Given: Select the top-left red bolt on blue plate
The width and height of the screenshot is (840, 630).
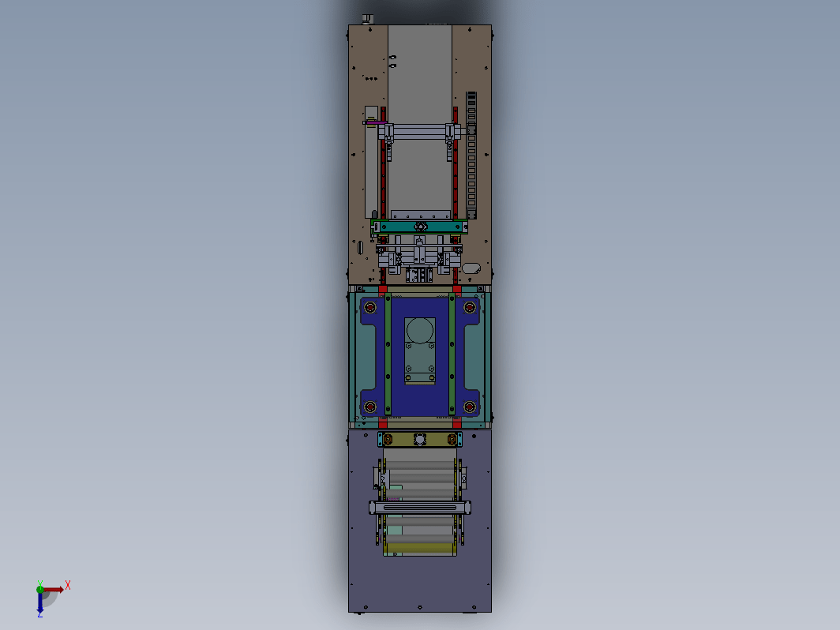Looking at the screenshot, I should point(369,308).
